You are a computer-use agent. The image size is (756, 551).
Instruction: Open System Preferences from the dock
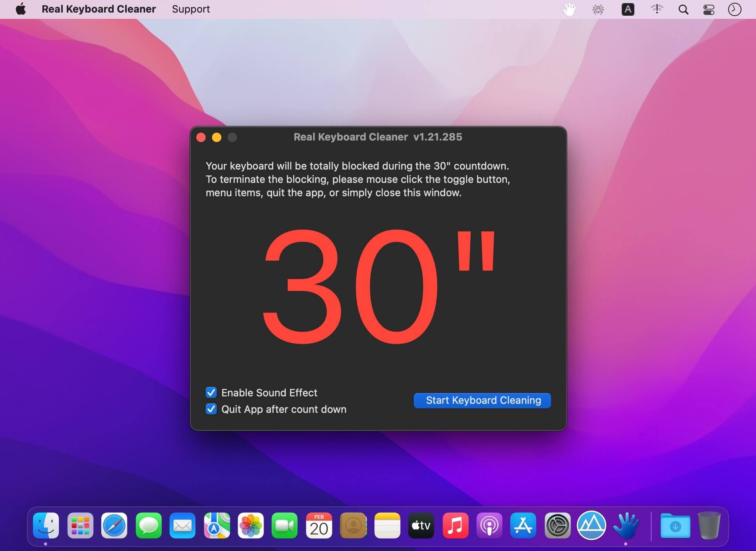[557, 525]
